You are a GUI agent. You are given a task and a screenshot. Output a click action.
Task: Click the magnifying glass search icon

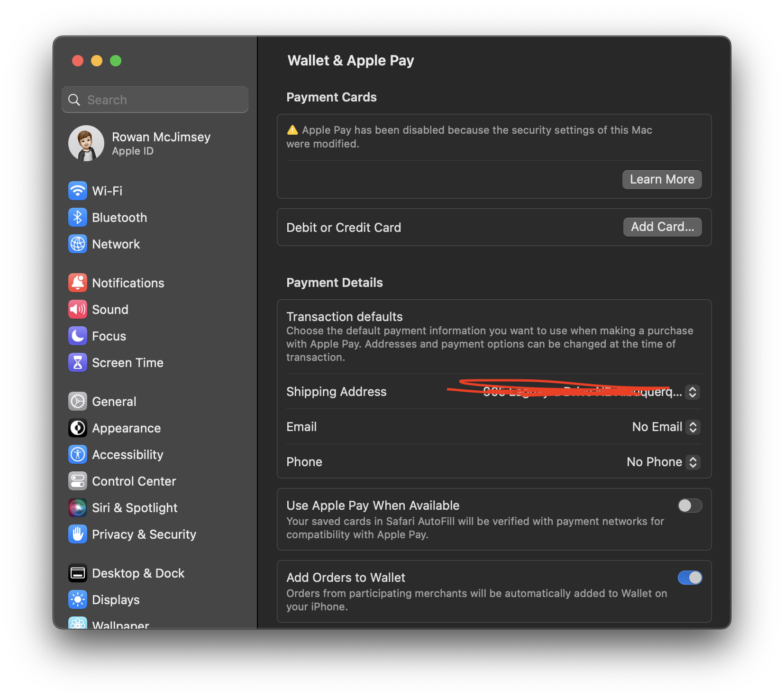(x=74, y=100)
